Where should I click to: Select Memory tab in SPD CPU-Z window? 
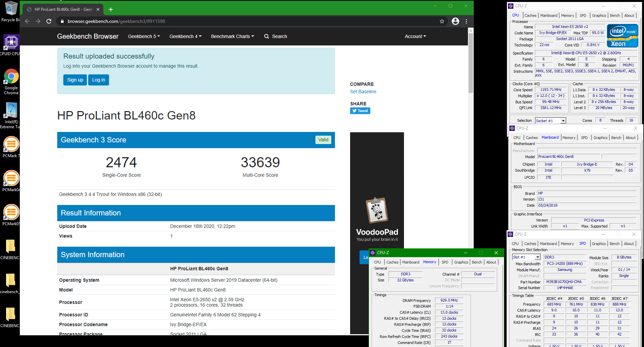point(567,244)
